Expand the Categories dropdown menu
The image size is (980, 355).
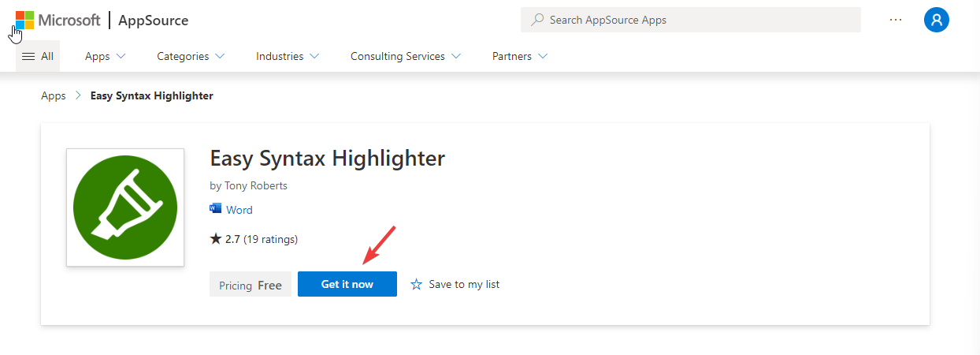tap(191, 56)
